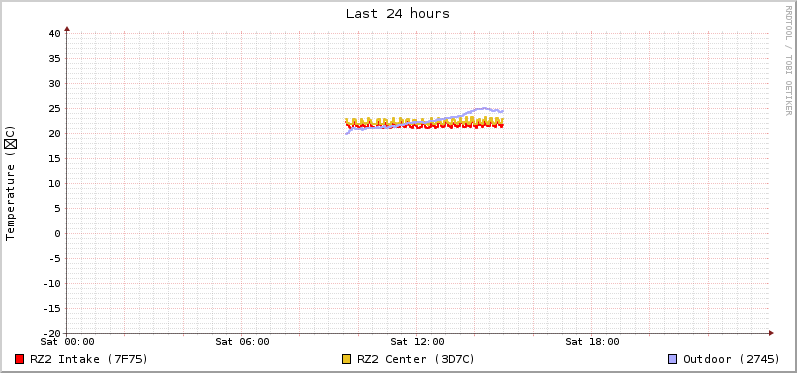Click the 'Sat 06:00' x-axis label

(242, 342)
